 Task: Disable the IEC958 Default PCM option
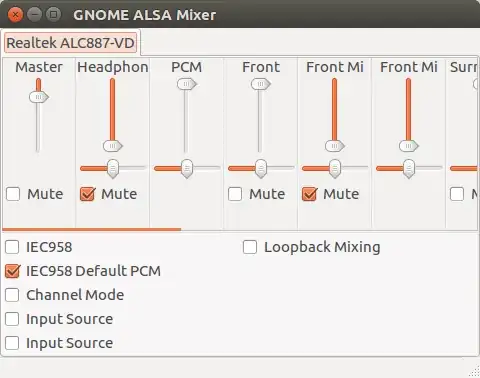pyautogui.click(x=12, y=271)
